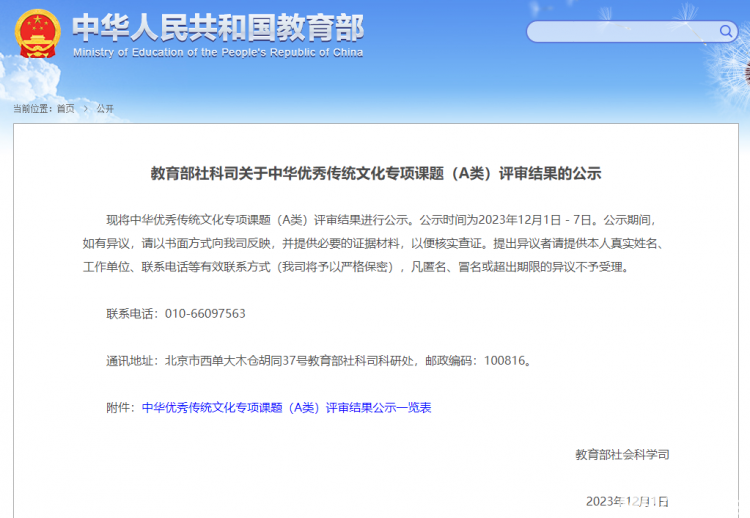Click the phone number 010-66097563
This screenshot has width=750, height=518.
pos(205,314)
